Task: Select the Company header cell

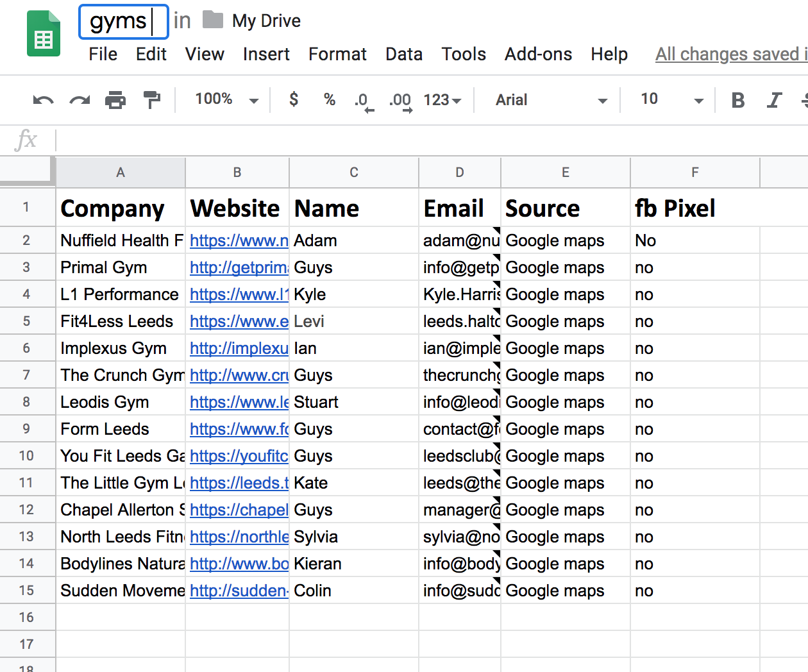Action: (x=121, y=208)
